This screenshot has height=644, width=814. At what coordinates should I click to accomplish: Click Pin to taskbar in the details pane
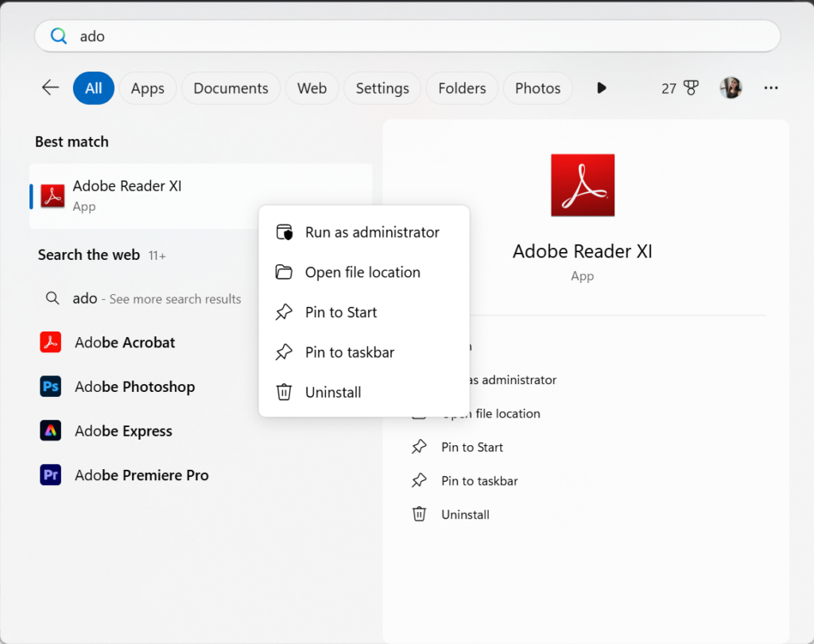479,481
